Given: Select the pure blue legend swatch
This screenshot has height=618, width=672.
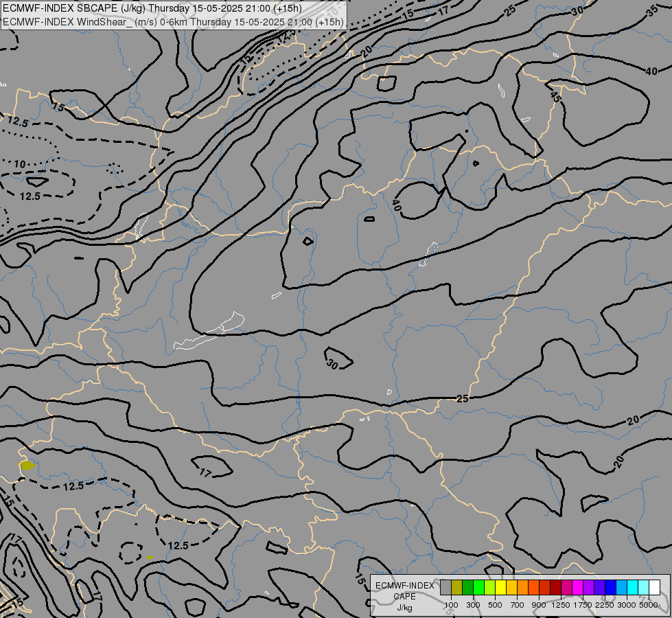Looking at the screenshot, I should tap(610, 587).
